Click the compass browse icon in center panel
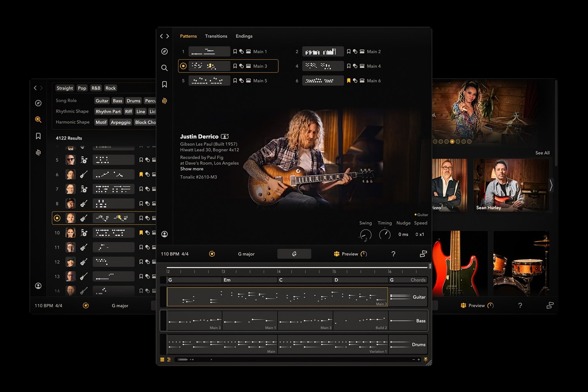This screenshot has width=588, height=392. 164,51
